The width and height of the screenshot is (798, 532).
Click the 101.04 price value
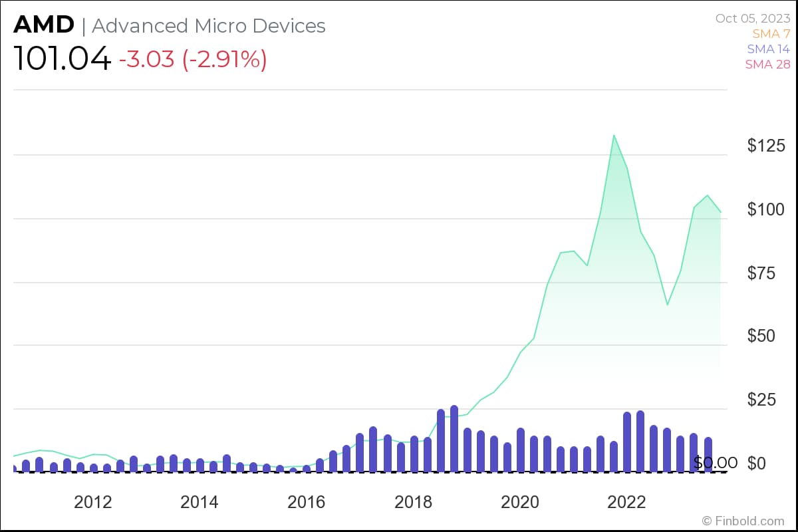click(62, 59)
